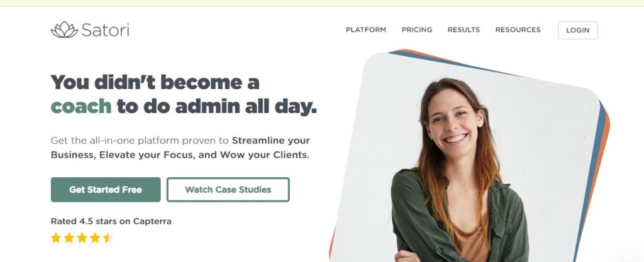
Task: Select the Get Started Free button
Action: click(106, 189)
